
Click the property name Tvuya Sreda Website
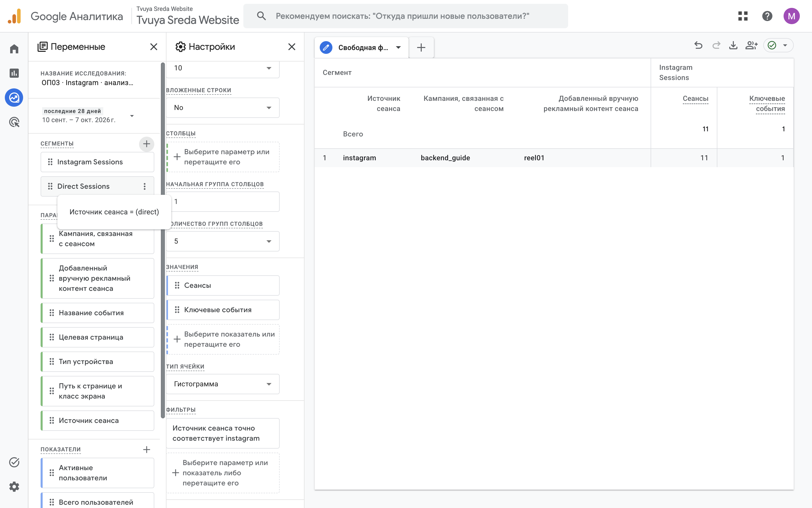(188, 20)
